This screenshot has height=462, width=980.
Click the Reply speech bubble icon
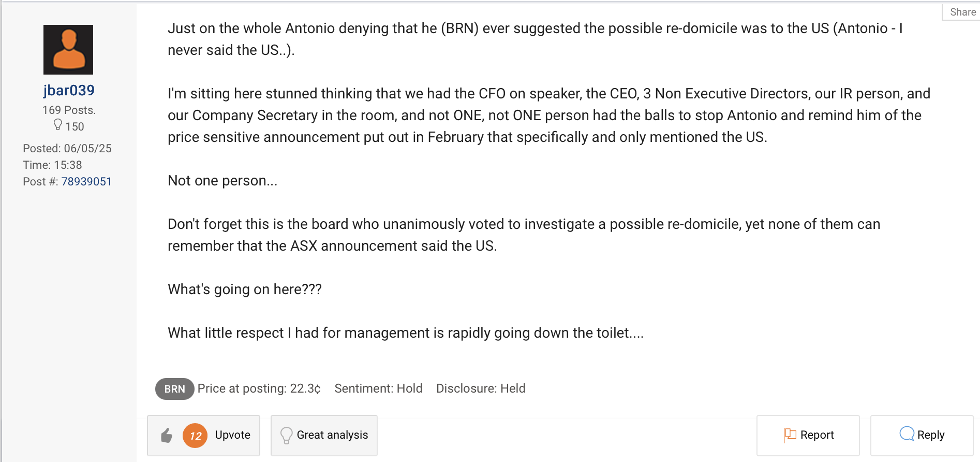tap(907, 434)
